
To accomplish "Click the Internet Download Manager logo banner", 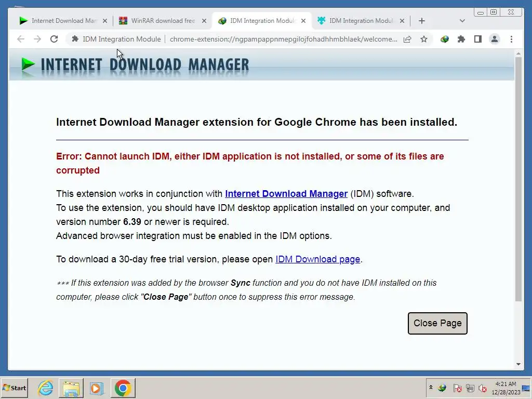I will 135,64.
